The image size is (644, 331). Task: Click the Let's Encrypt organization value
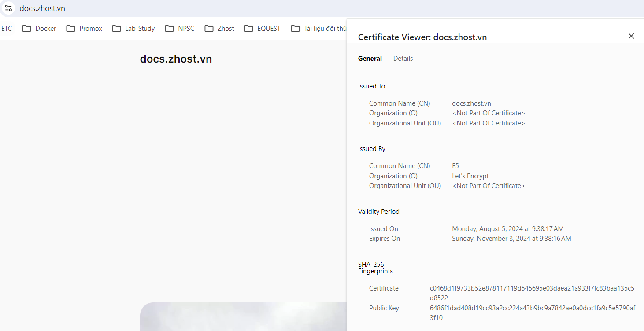tap(470, 176)
